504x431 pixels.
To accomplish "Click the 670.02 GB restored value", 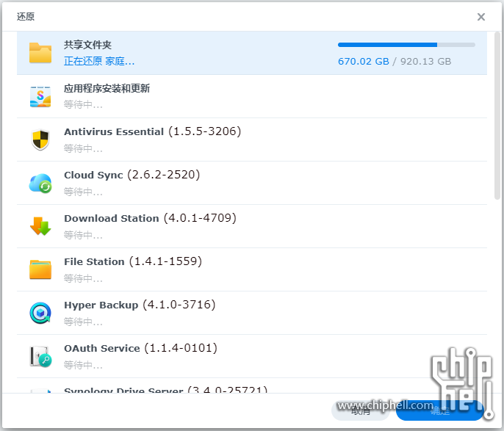I will 363,62.
